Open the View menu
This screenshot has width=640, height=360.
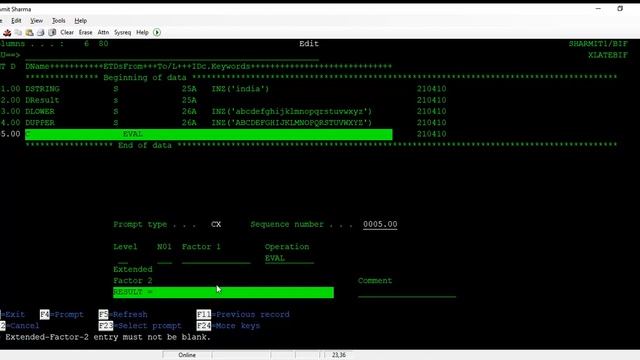36,20
